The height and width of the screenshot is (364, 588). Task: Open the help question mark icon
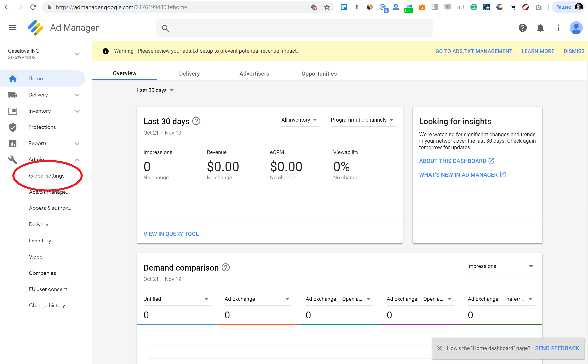click(x=523, y=28)
